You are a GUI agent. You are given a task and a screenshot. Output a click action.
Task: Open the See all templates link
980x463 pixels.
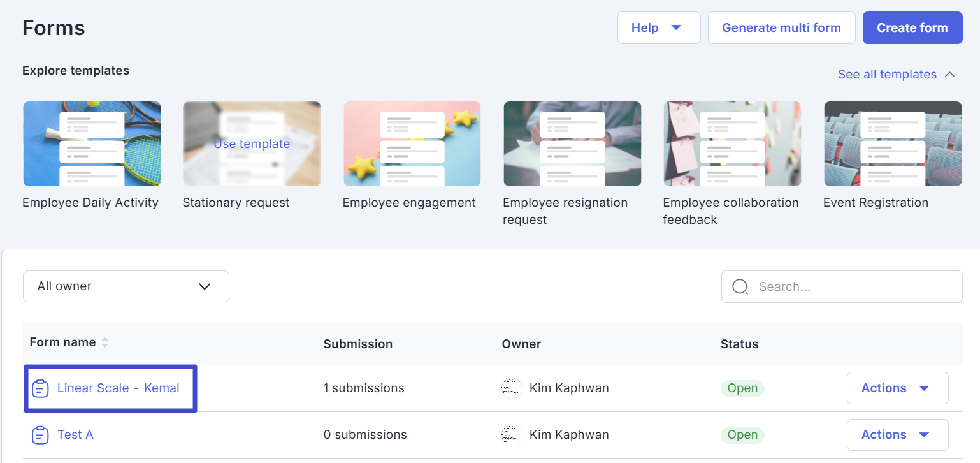point(887,75)
